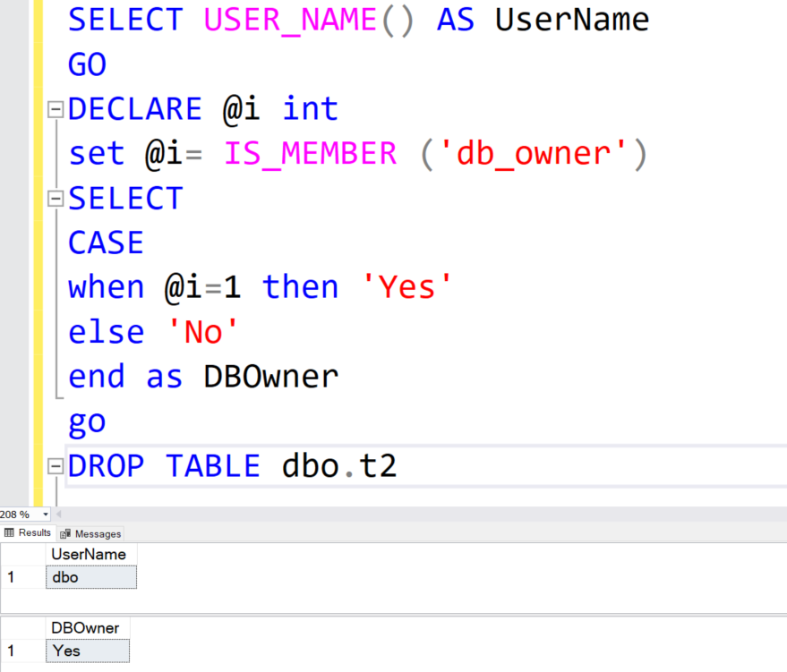
Task: Collapse the DECLARE @i int block
Action: 56,109
